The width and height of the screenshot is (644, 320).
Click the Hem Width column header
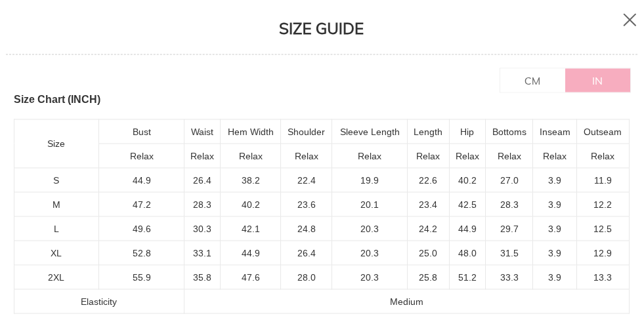click(x=251, y=132)
